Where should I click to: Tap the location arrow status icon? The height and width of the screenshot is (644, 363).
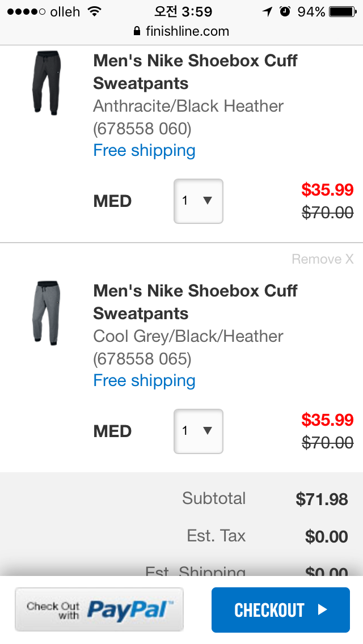(x=267, y=11)
